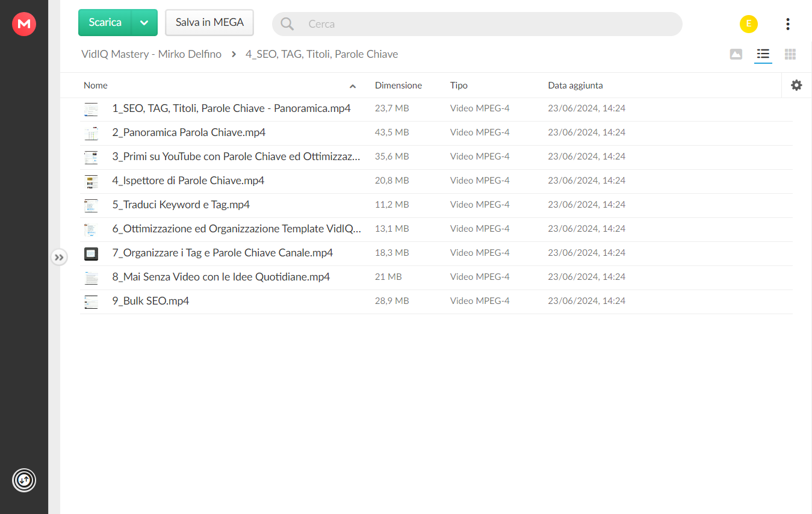
Task: Click the MEGA logo icon
Action: (x=24, y=23)
